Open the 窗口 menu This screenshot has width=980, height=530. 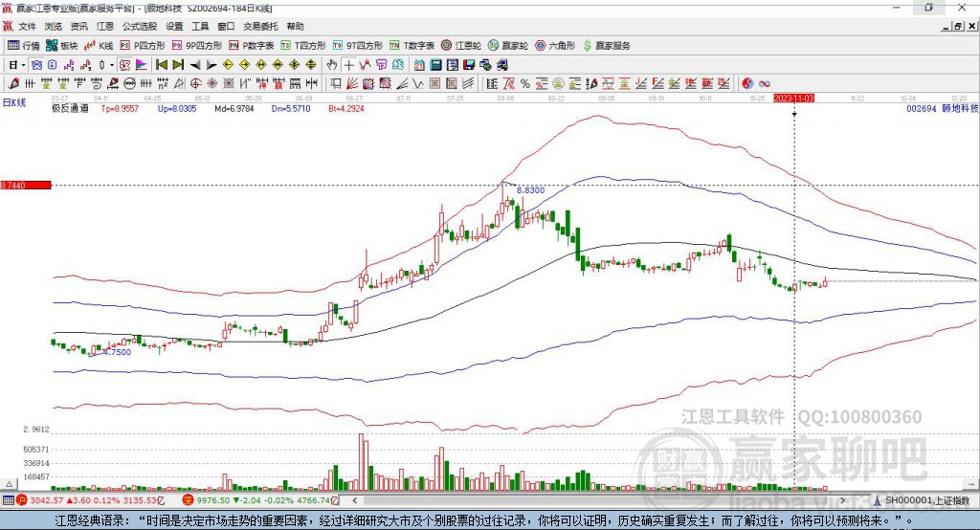click(x=226, y=26)
